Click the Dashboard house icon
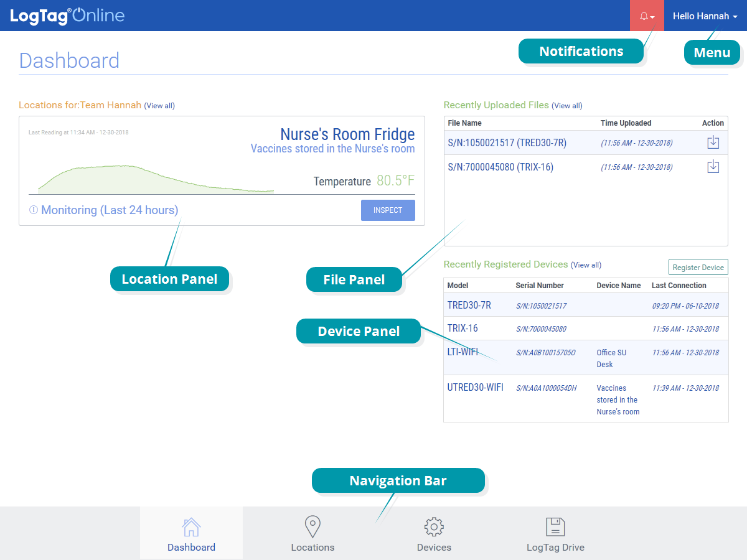Image resolution: width=747 pixels, height=560 pixels. click(x=191, y=527)
